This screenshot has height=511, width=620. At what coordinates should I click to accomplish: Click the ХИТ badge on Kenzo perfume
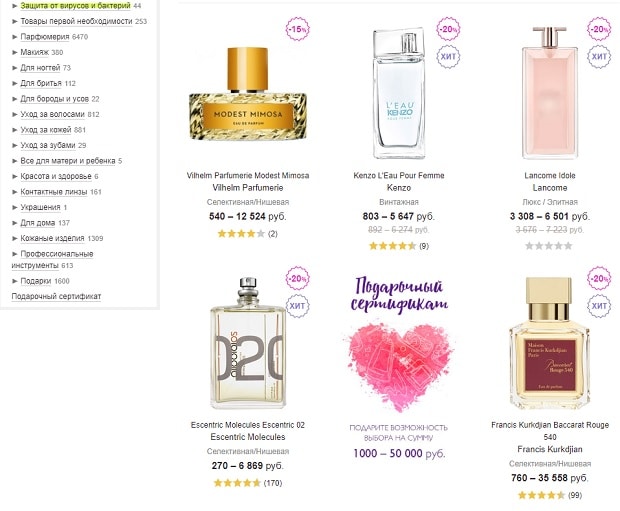pyautogui.click(x=449, y=55)
